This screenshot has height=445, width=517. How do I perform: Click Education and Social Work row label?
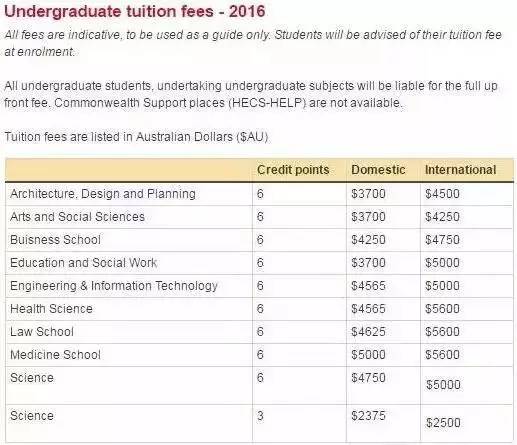click(x=83, y=263)
